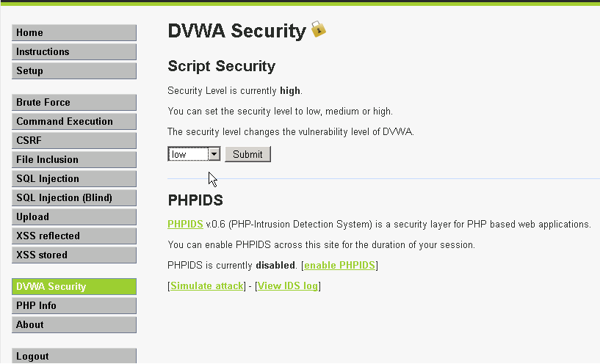Open the security level dropdown
Screen dimensions: 600x364
tap(194, 154)
